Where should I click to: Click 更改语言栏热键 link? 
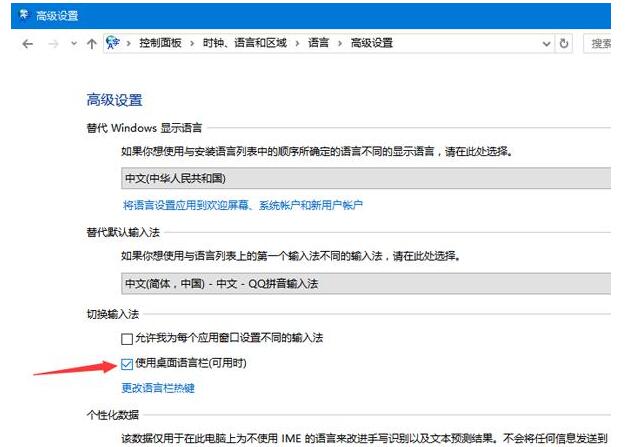[x=158, y=388]
